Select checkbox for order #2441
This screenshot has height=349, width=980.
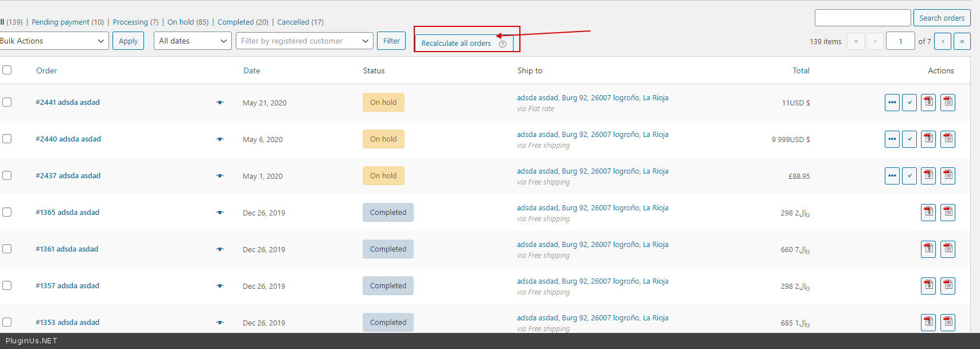tap(7, 102)
